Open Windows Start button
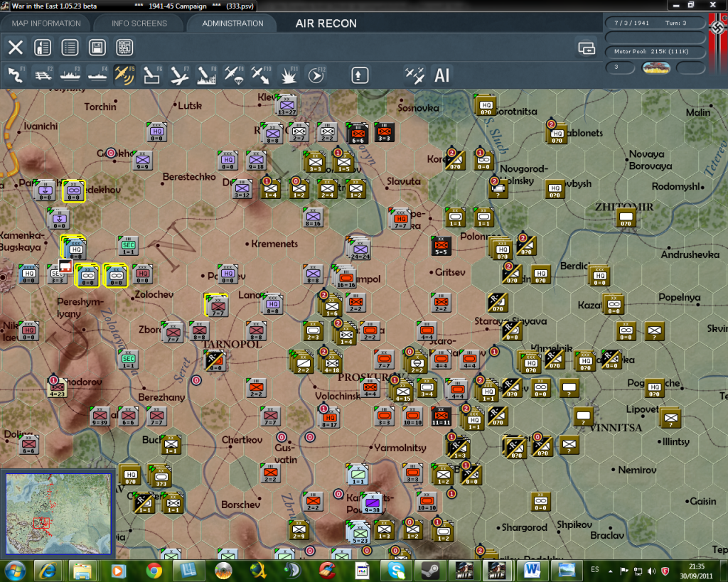The image size is (728, 582). 16,571
